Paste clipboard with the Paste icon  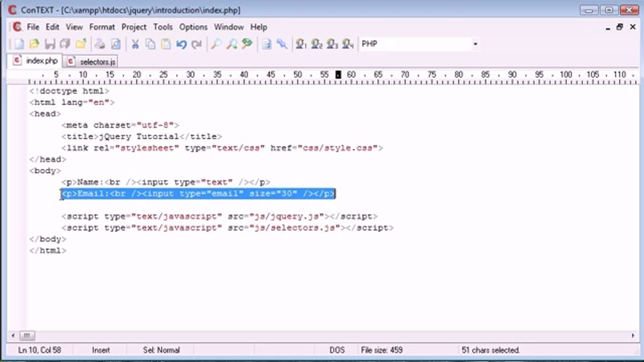tap(166, 44)
